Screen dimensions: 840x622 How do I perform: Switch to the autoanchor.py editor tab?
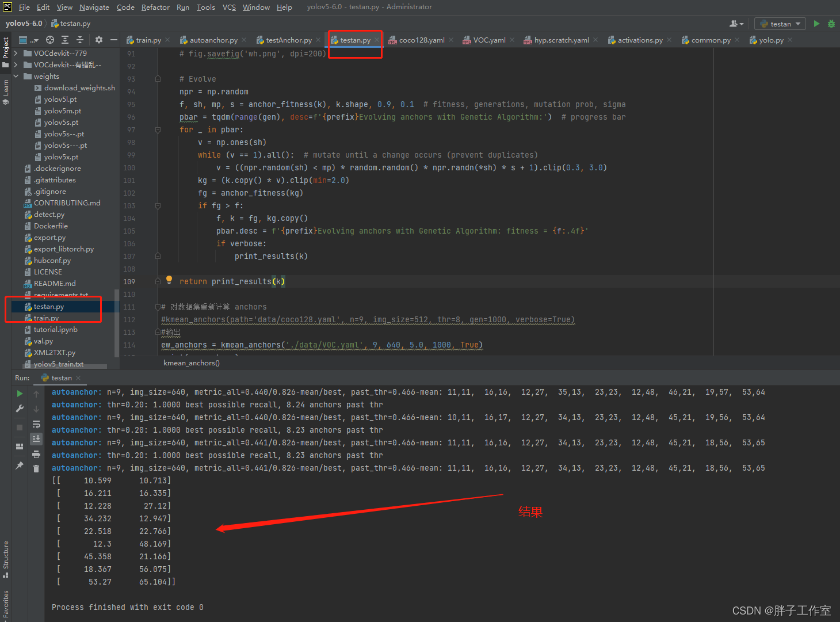(x=213, y=40)
